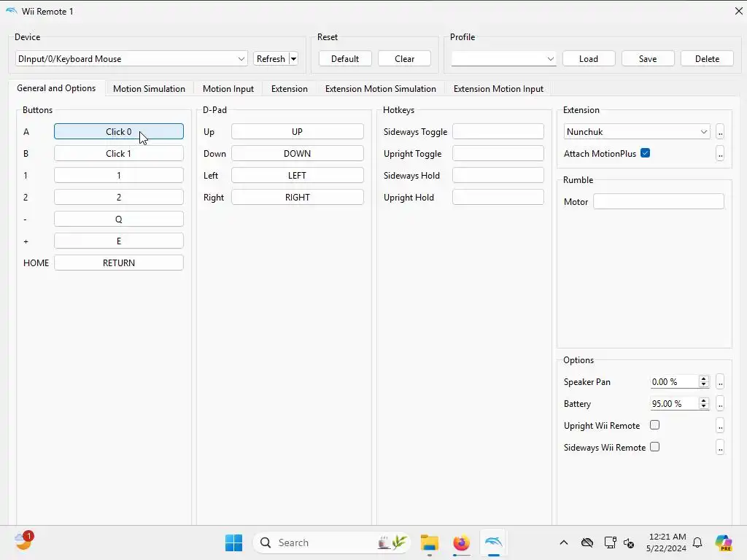Open advanced settings for Attach MotionPlus

click(x=720, y=153)
